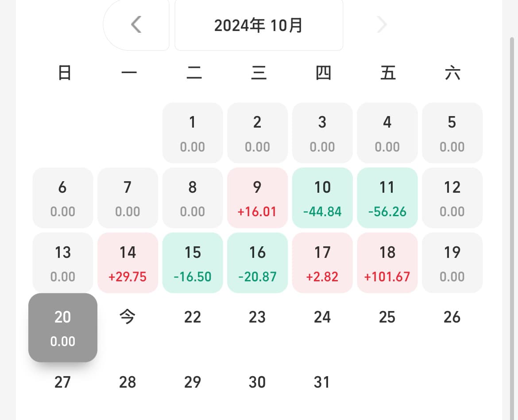Select October 16 showing -20.87
This screenshot has height=420, width=518.
[257, 263]
